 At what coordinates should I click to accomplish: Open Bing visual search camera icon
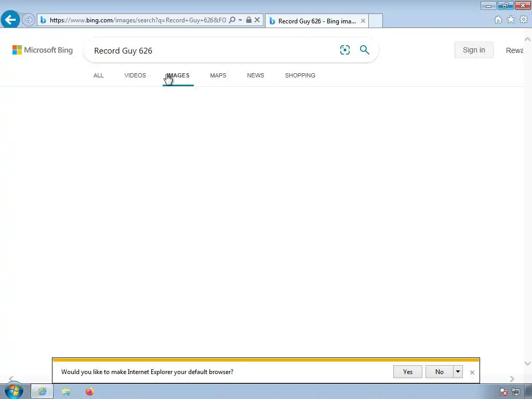[345, 50]
